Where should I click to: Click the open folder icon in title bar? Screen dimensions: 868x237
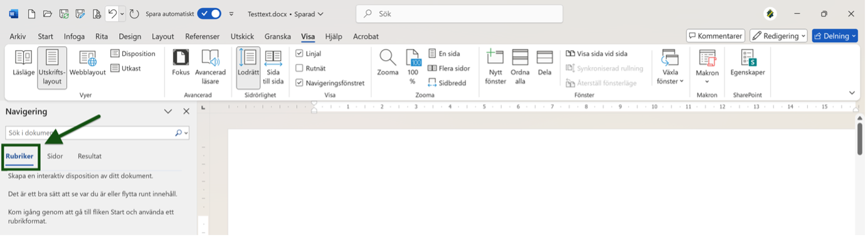coord(48,14)
